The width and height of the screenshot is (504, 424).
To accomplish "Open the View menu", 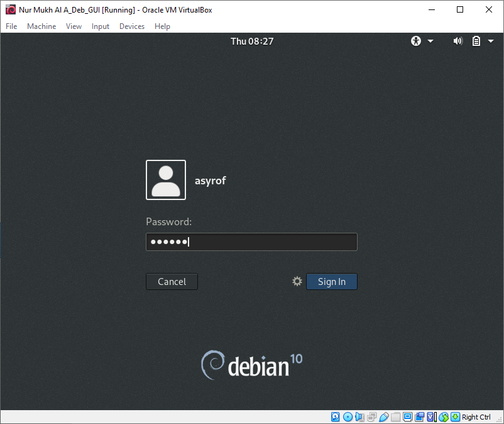I will point(74,26).
